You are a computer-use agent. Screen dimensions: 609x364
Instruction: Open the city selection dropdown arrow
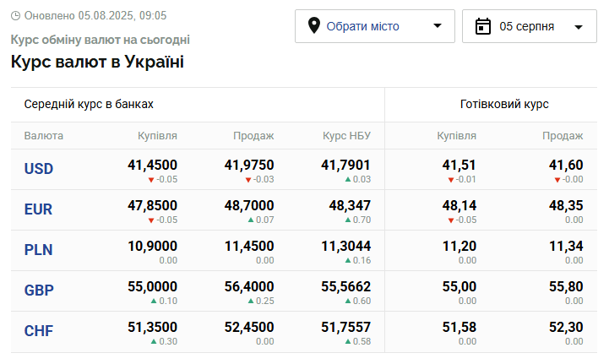click(x=437, y=26)
